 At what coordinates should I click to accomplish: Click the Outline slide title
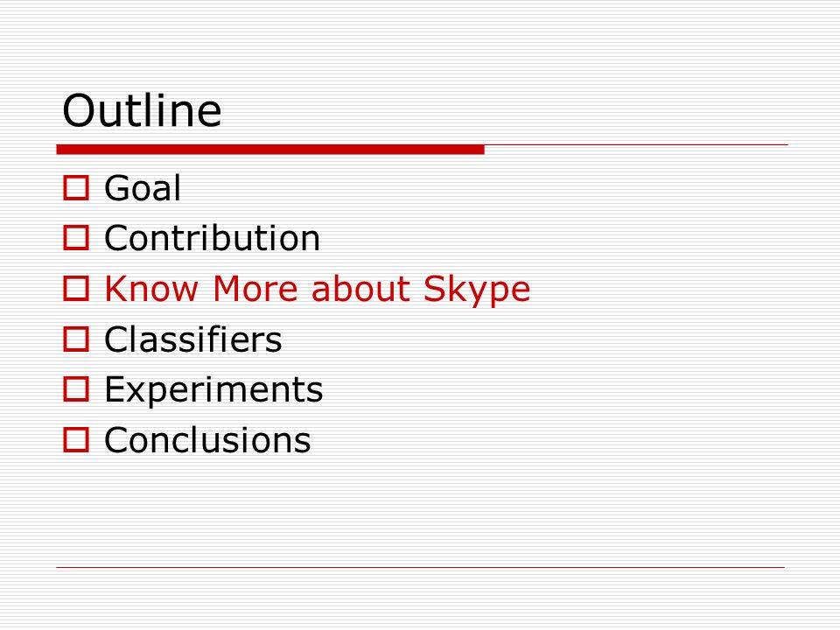(x=142, y=110)
